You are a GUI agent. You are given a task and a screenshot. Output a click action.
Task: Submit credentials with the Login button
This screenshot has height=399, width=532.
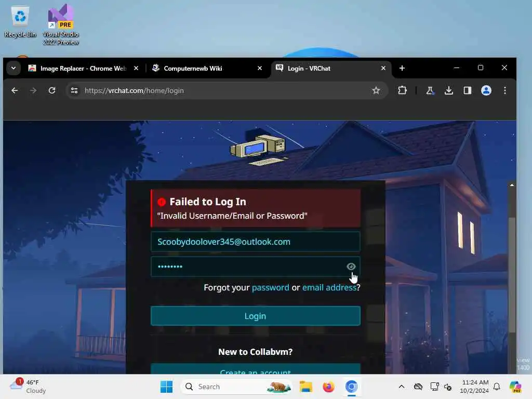pos(256,316)
